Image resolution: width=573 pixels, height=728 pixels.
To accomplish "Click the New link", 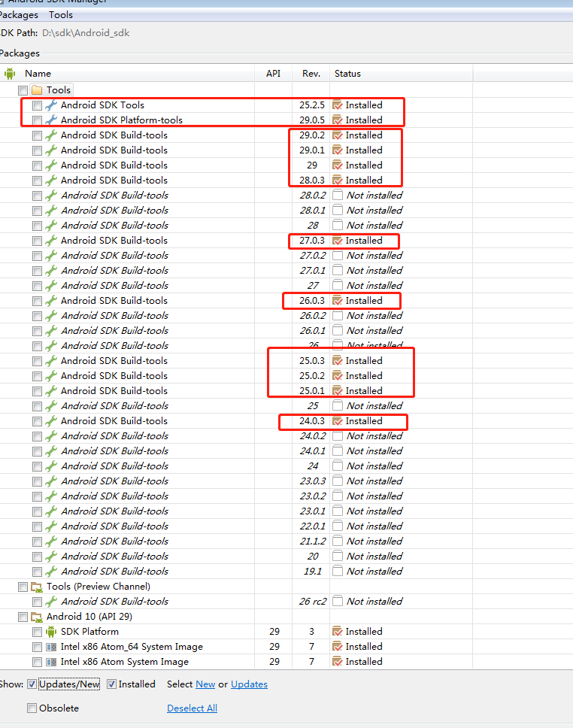I will click(x=205, y=684).
